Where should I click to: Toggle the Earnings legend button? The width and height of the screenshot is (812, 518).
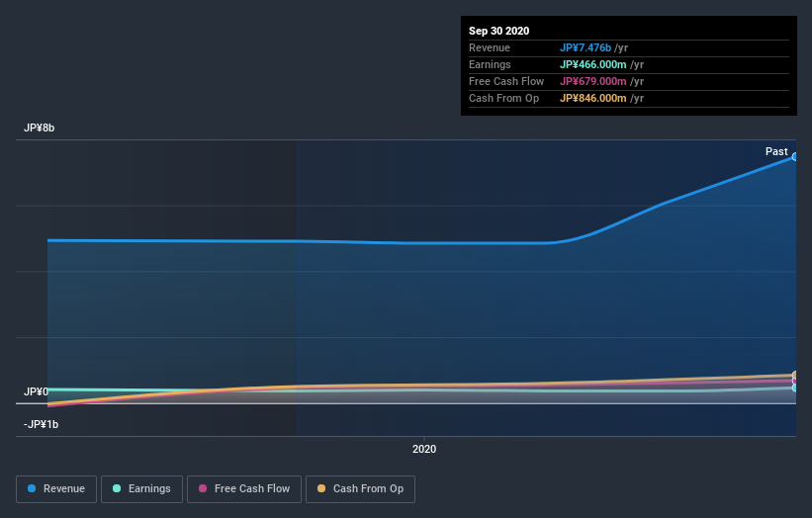pyautogui.click(x=141, y=489)
